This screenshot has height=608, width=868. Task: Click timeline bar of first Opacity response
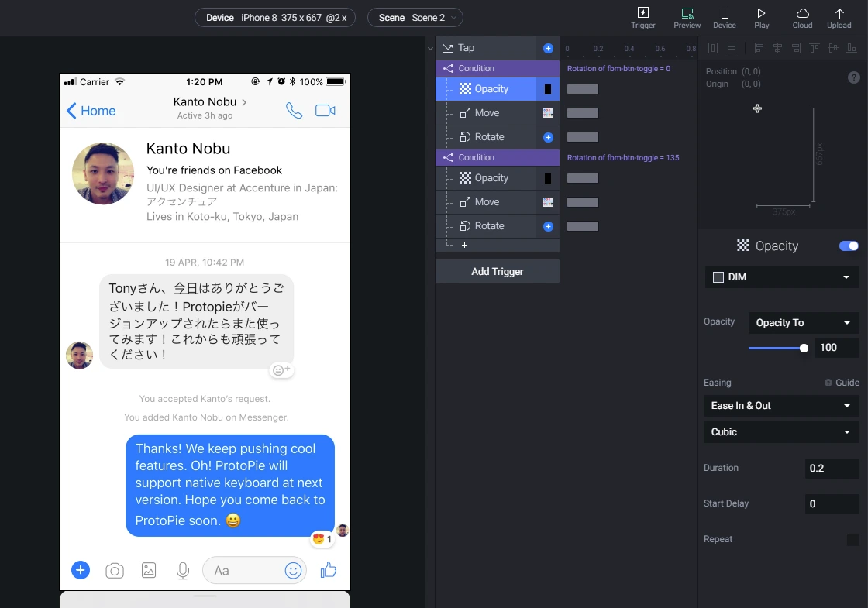tap(582, 89)
